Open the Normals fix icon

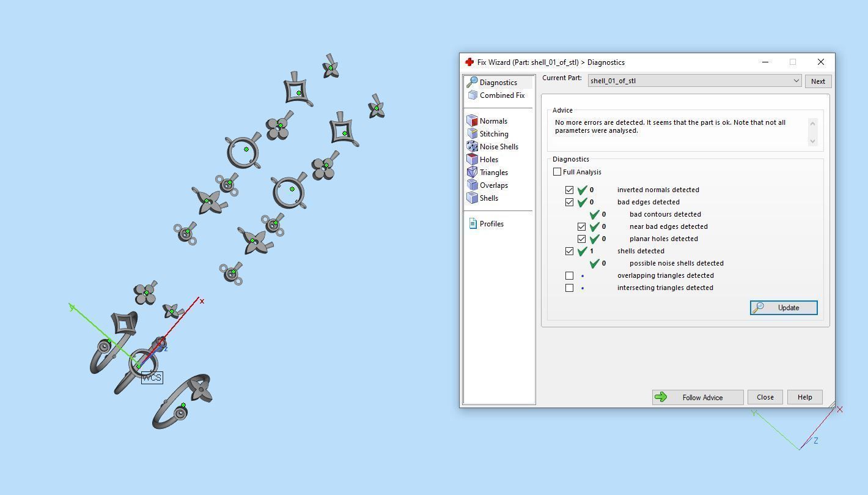coord(472,121)
